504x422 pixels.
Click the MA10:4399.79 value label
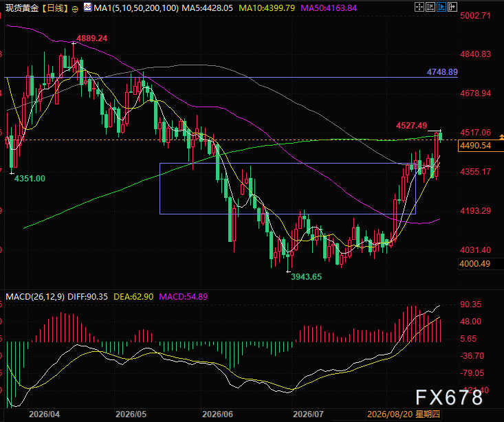[x=267, y=8]
